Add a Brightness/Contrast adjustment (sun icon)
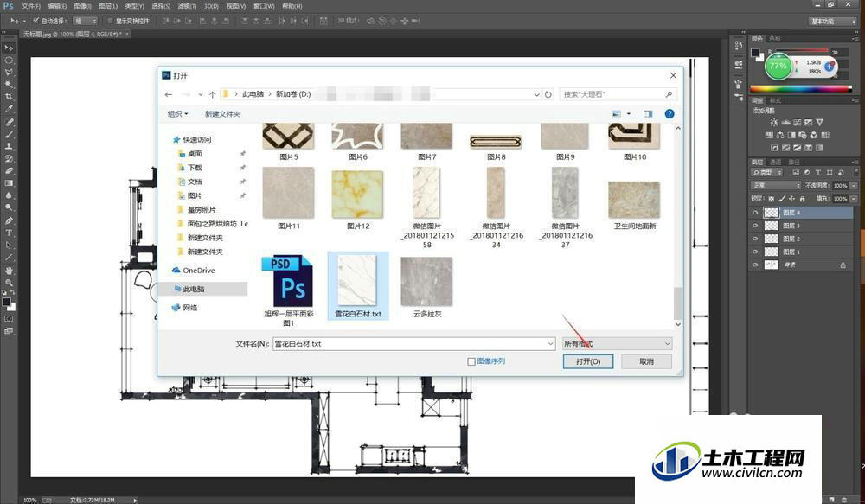The height and width of the screenshot is (504, 865). pyautogui.click(x=774, y=123)
